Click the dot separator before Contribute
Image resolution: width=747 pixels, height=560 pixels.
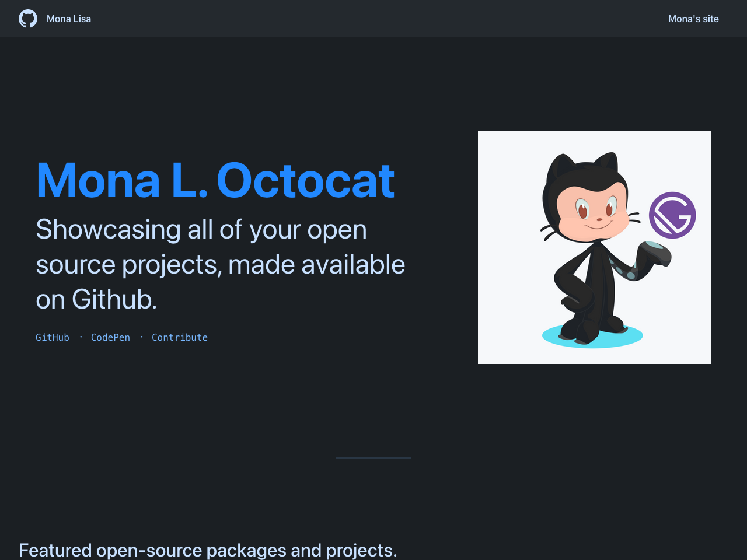pyautogui.click(x=141, y=337)
